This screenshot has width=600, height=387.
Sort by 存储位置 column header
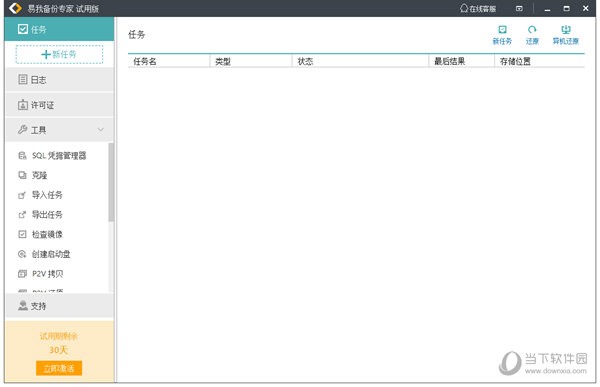tap(540, 61)
